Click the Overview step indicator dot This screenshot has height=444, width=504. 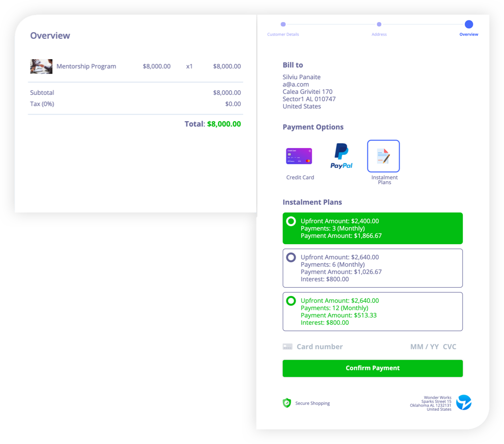(x=469, y=24)
